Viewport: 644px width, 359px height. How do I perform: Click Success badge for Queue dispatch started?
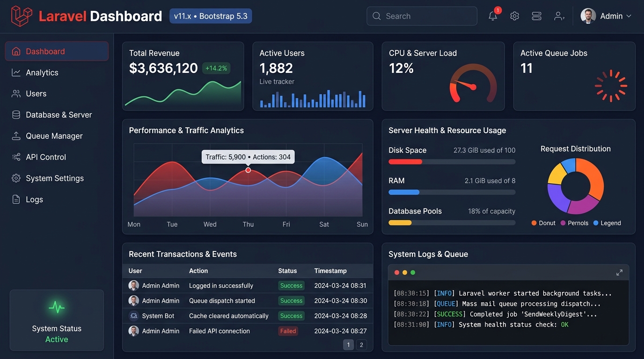tap(292, 301)
